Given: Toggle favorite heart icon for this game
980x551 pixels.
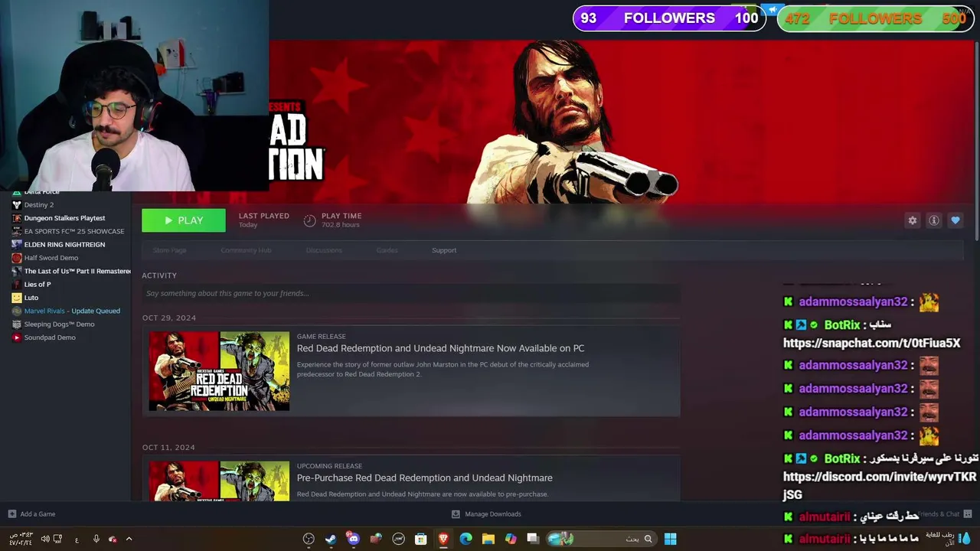Looking at the screenshot, I should 955,220.
